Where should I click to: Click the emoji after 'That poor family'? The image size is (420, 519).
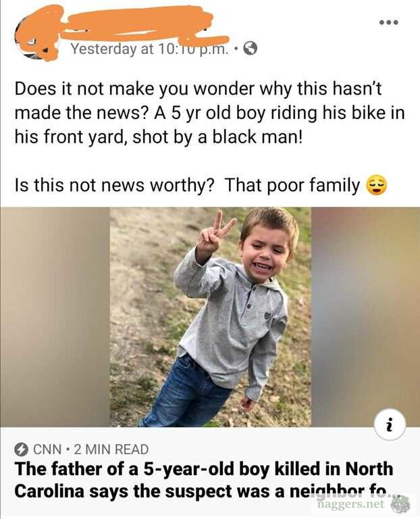(377, 185)
